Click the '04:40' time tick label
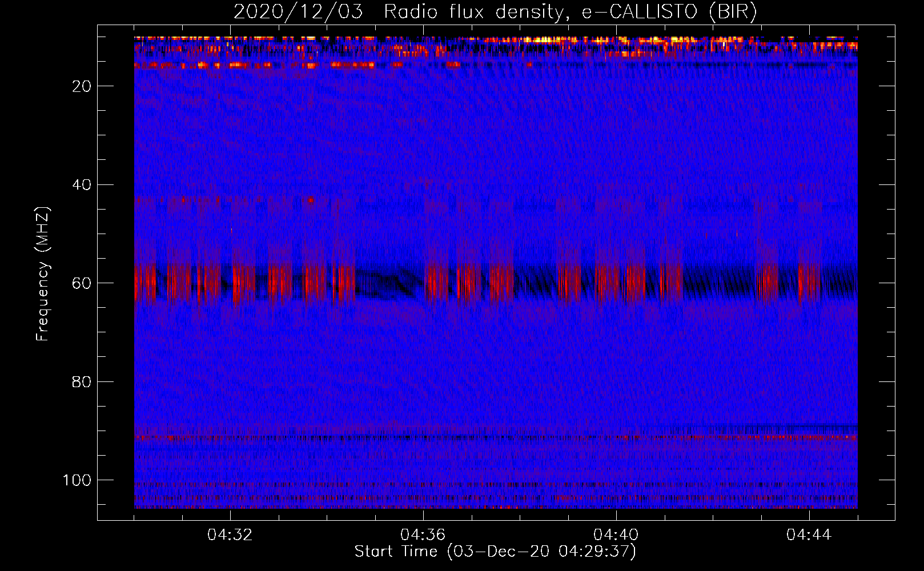 click(x=616, y=535)
